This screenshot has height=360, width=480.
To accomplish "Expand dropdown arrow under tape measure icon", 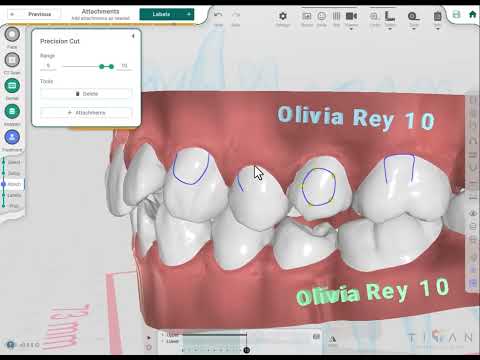I will (x=414, y=29).
